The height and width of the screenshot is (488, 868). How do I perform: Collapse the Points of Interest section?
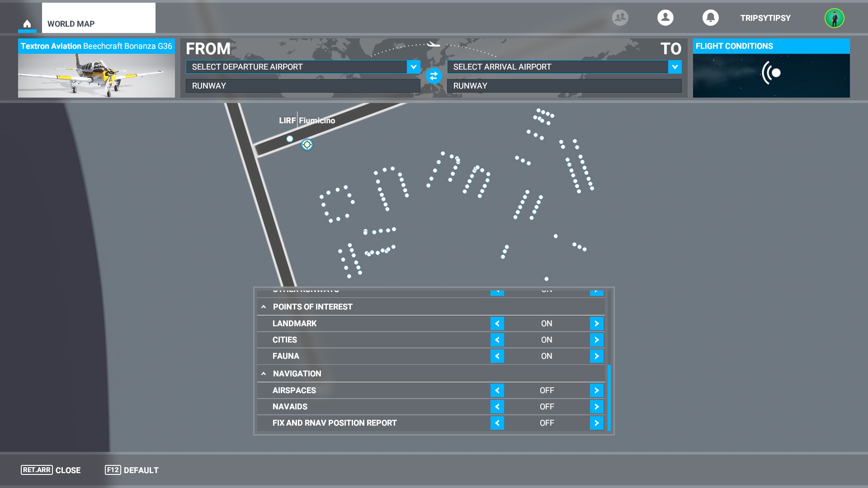point(264,306)
